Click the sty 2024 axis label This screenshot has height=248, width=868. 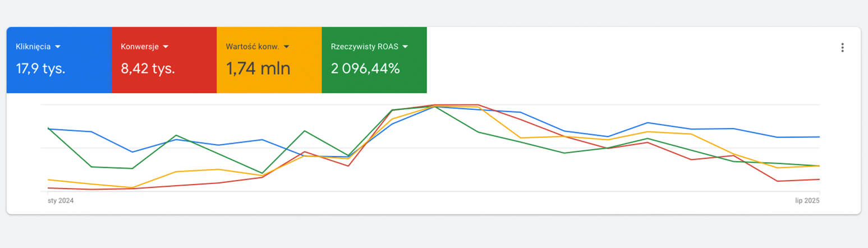61,200
